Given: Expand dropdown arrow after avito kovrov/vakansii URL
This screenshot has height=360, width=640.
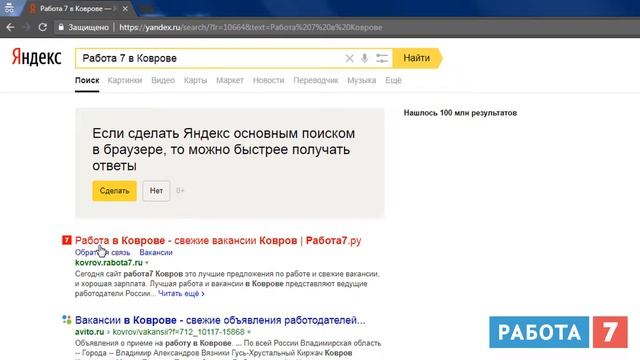Looking at the screenshot, I should [x=249, y=332].
